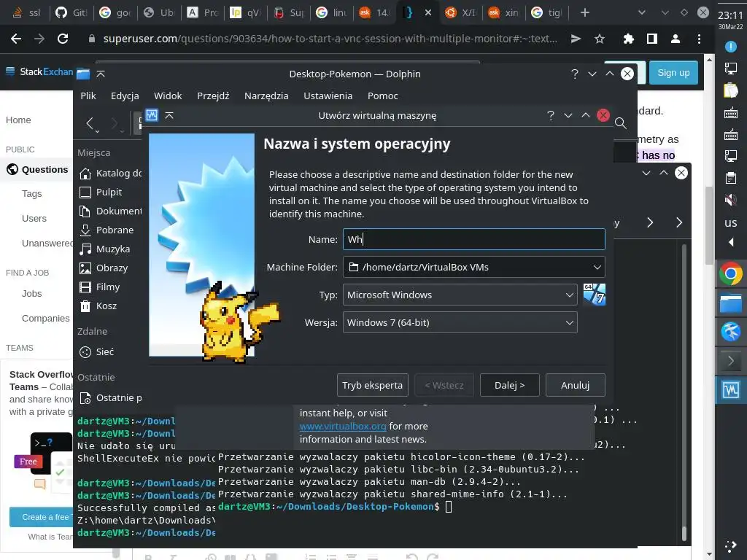This screenshot has height=560, width=747.
Task: Open Users in Superuser sidebar
Action: point(34,219)
